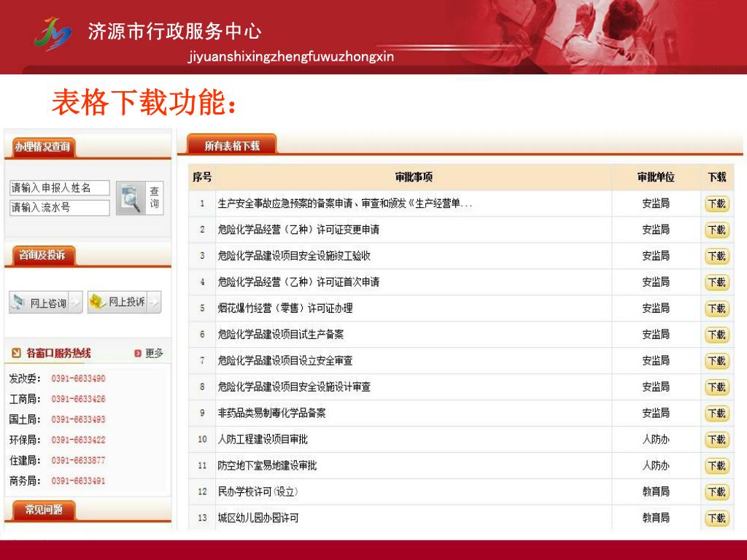Download form for row 1 生产安全事故应急预案
Viewport: 747px width, 560px height.
(716, 204)
